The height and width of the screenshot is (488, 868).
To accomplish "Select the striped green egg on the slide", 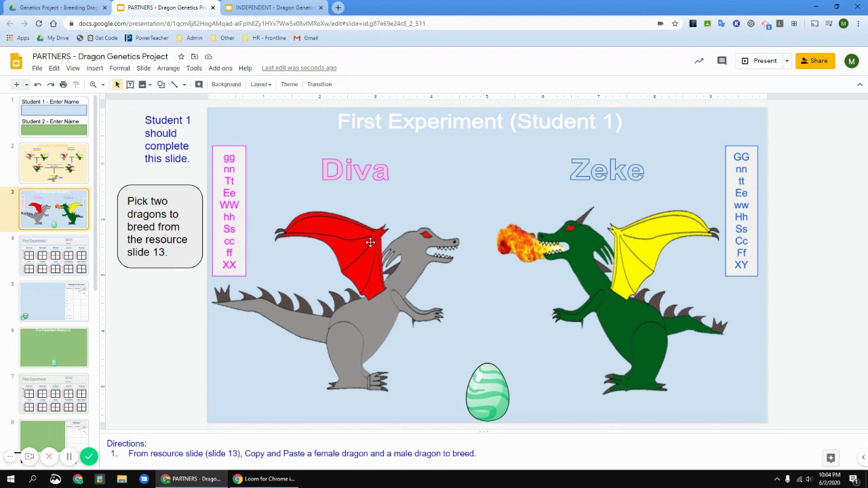I will click(487, 392).
